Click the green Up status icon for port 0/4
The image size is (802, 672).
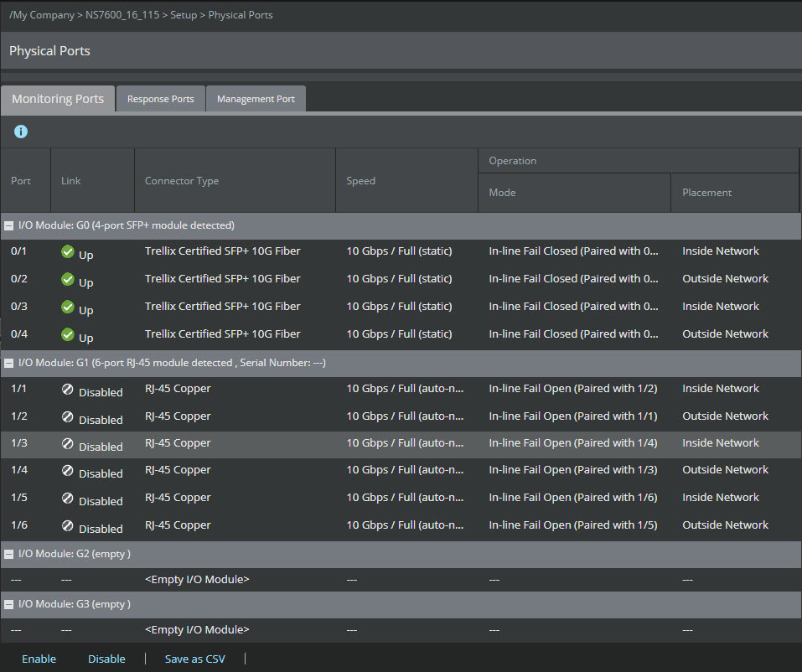(x=68, y=334)
